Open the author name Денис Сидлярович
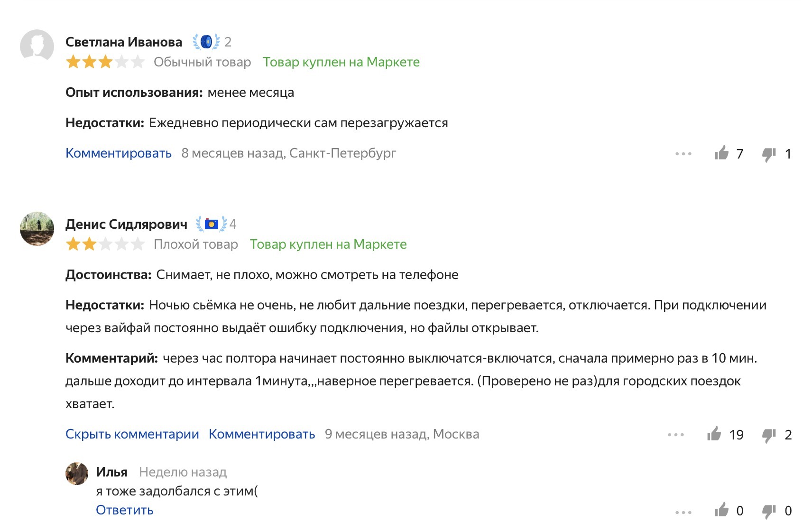Viewport: 812px width, 523px height. click(x=127, y=224)
